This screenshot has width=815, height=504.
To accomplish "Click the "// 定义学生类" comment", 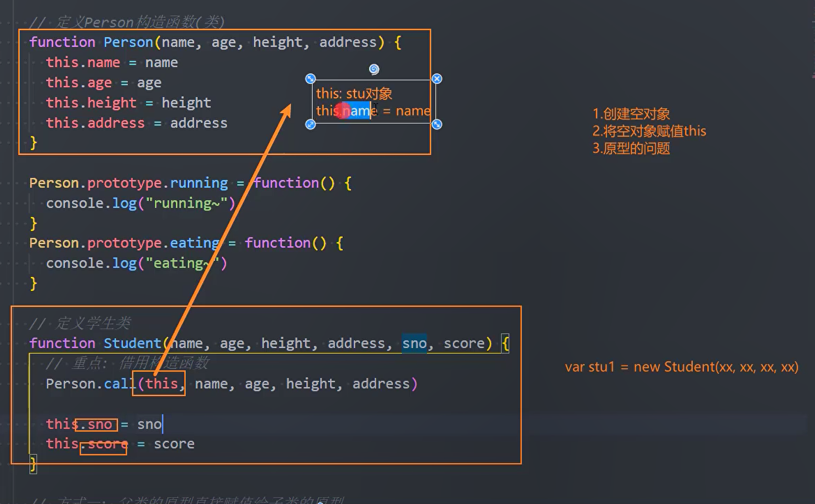I will click(80, 323).
